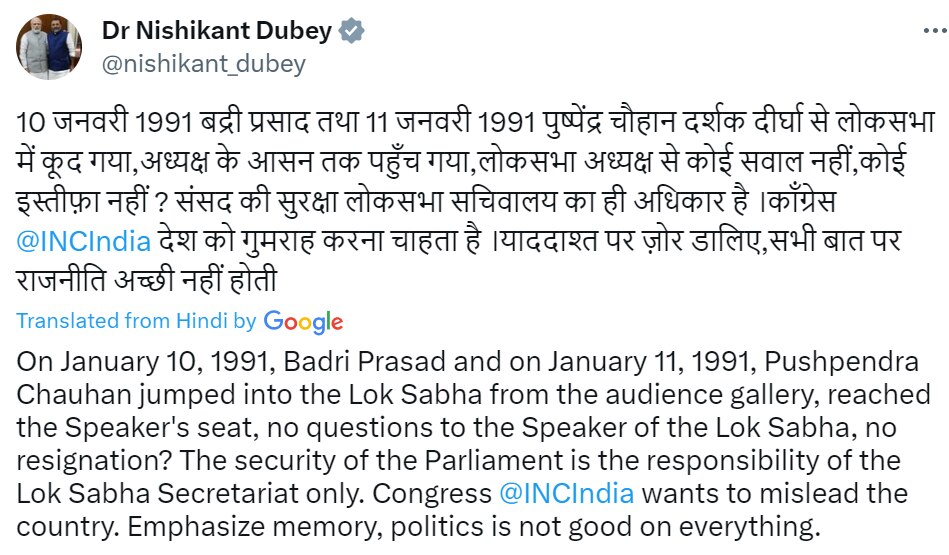The height and width of the screenshot is (555, 949).
Task: Click @INCIndia mention in the English translation
Action: [568, 493]
